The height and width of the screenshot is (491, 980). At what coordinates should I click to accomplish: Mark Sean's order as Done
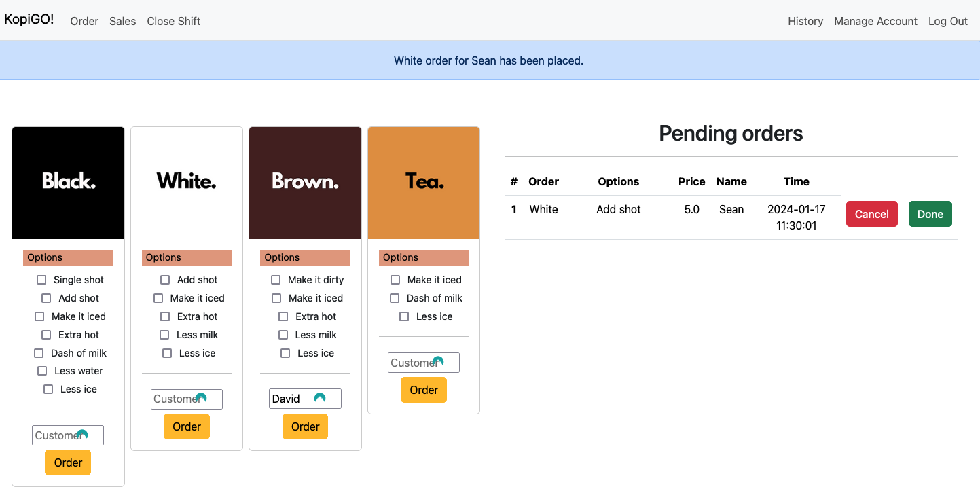(x=930, y=214)
